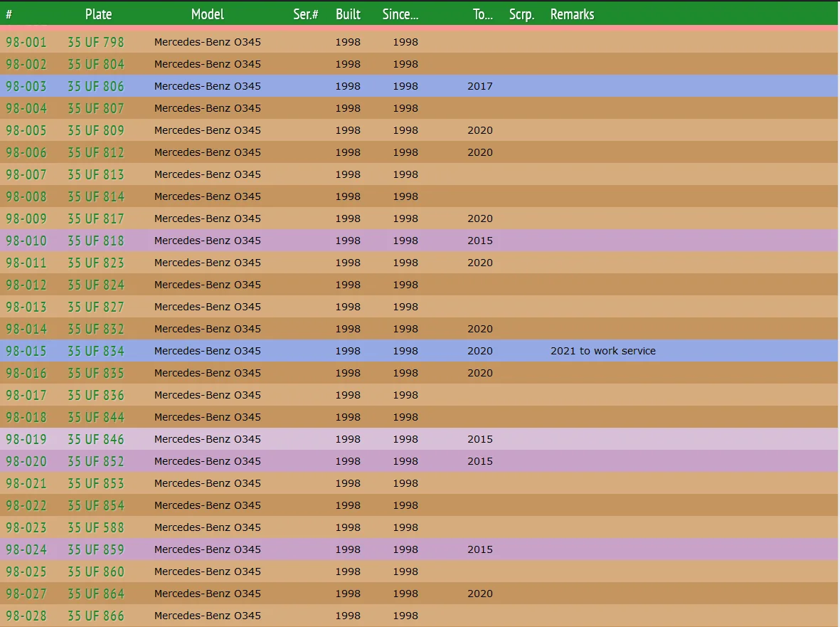This screenshot has height=627, width=840.
Task: Click the "2021 to work service" remark
Action: pyautogui.click(x=603, y=351)
